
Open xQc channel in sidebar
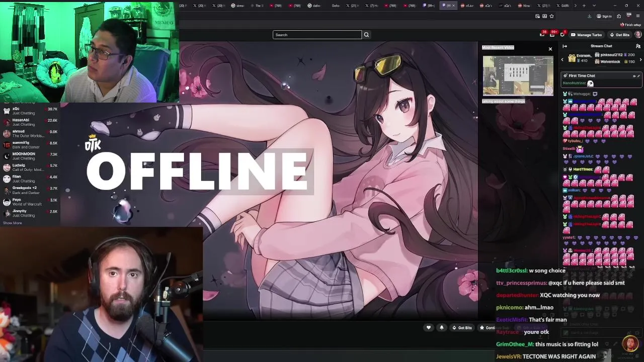[30, 111]
